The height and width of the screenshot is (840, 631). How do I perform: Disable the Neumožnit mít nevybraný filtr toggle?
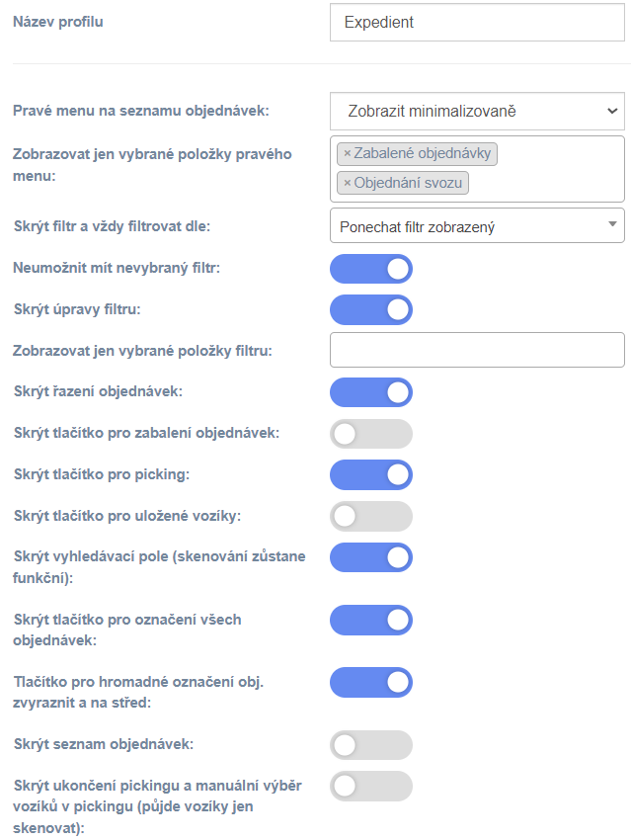371,269
